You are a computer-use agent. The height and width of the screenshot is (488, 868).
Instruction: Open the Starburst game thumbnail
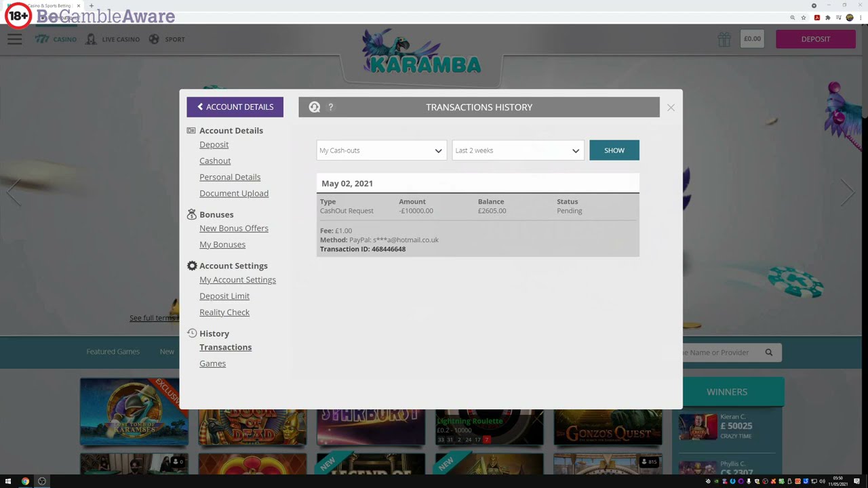371,428
